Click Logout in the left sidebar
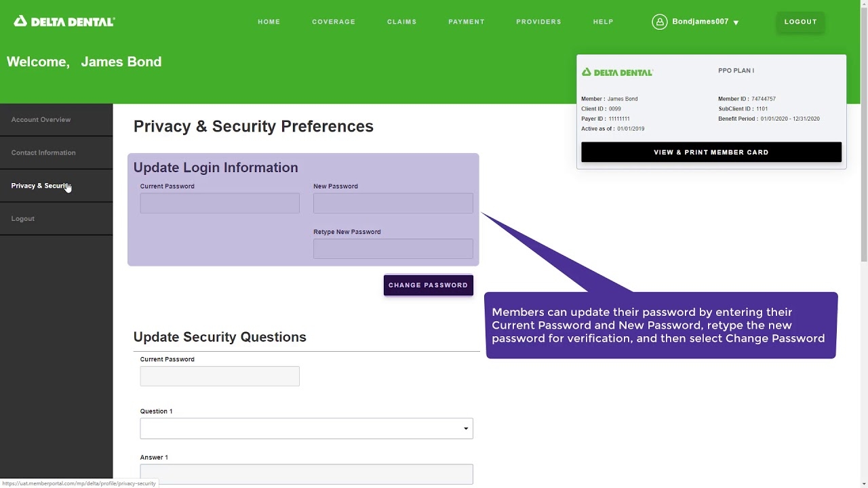The height and width of the screenshot is (488, 868). point(22,218)
